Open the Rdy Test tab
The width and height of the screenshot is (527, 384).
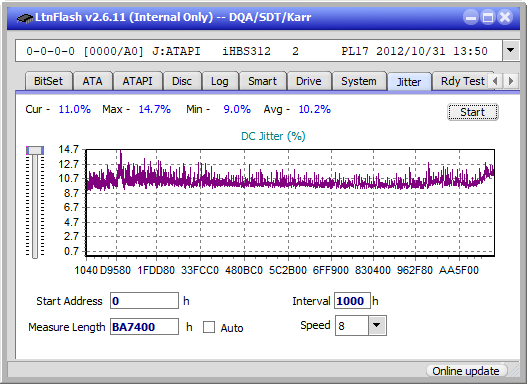(462, 81)
